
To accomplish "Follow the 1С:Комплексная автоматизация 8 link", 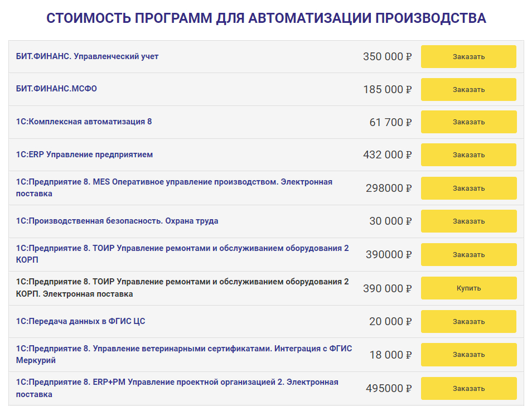I will 84,122.
